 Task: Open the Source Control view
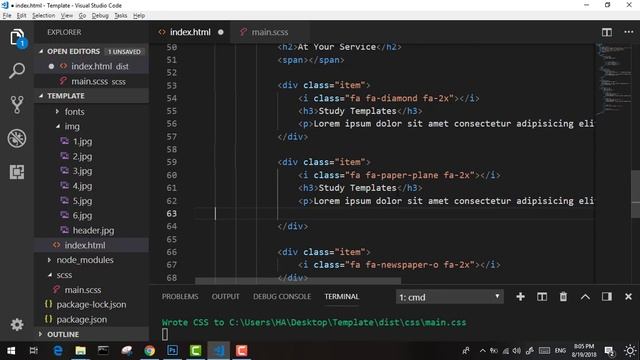pyautogui.click(x=17, y=104)
